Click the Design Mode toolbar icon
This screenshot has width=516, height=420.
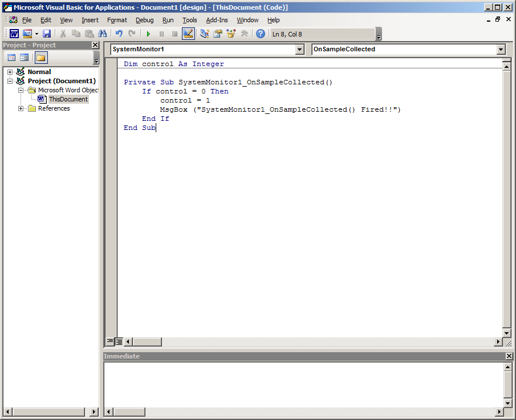click(188, 33)
